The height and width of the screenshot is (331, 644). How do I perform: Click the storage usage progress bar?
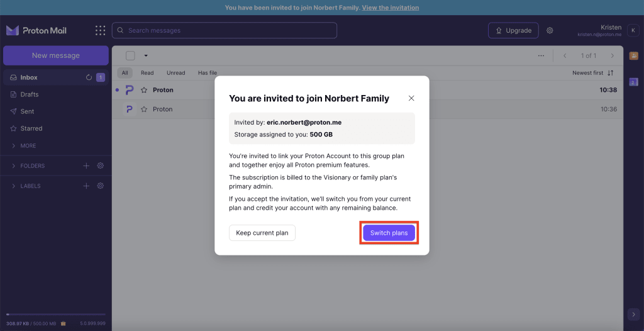click(56, 314)
